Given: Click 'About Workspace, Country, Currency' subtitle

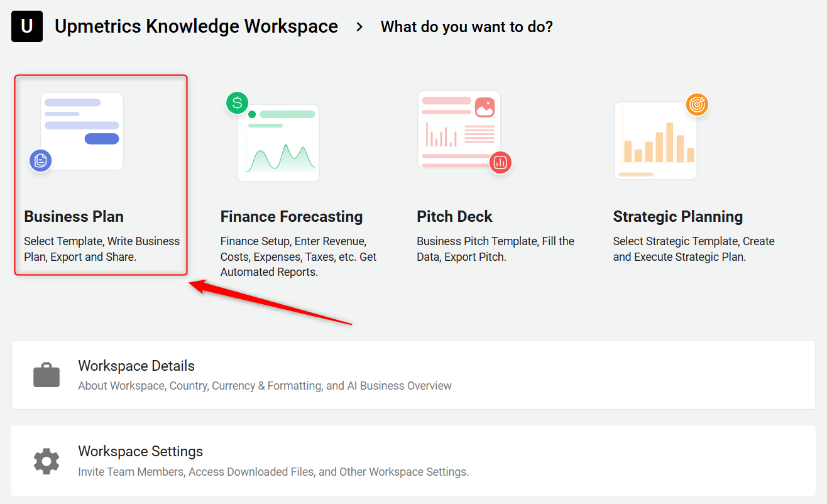Looking at the screenshot, I should pos(265,386).
